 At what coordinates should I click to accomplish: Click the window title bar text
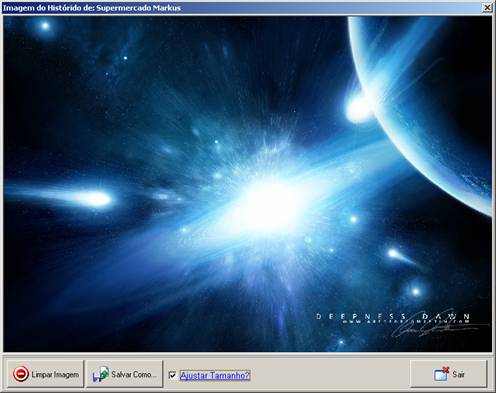tap(92, 8)
